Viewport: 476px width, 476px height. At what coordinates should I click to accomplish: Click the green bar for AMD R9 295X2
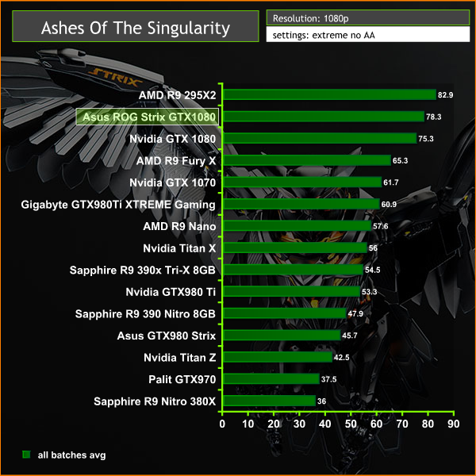[330, 94]
